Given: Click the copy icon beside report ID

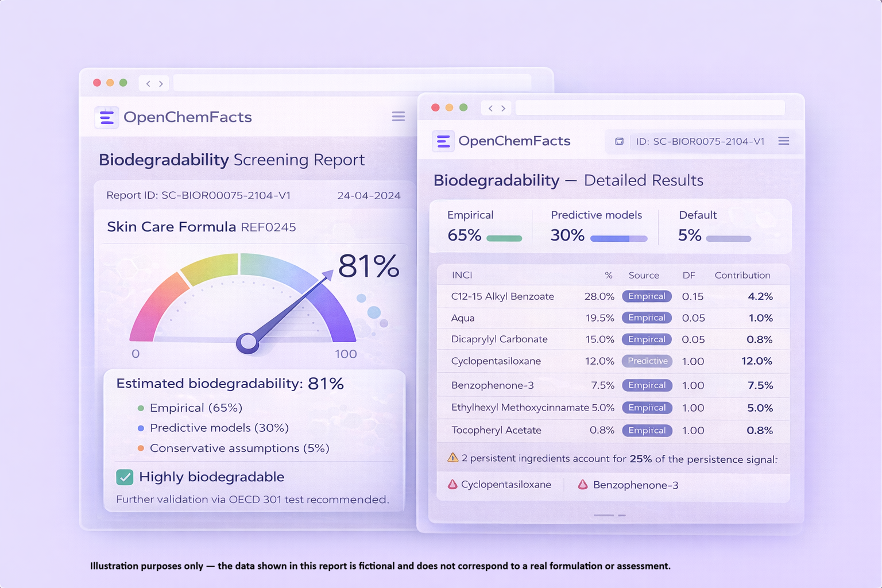Looking at the screenshot, I should 619,141.
